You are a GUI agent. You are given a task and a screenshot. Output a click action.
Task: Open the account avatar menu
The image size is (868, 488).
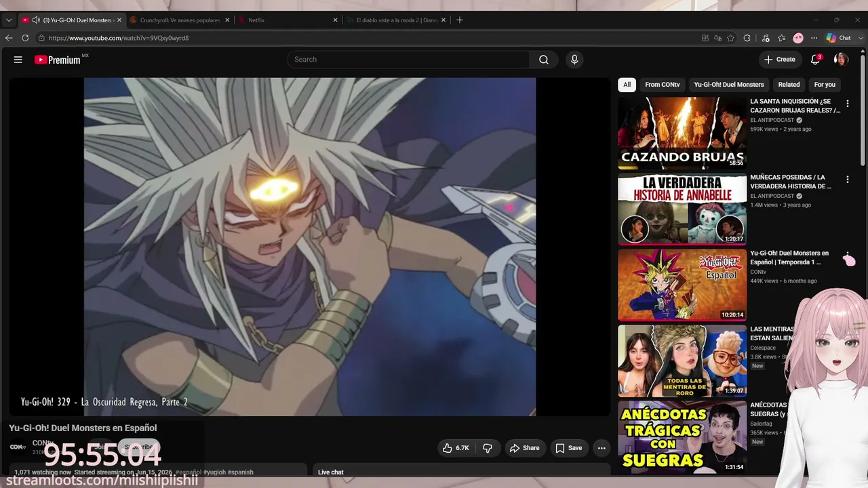pos(841,60)
